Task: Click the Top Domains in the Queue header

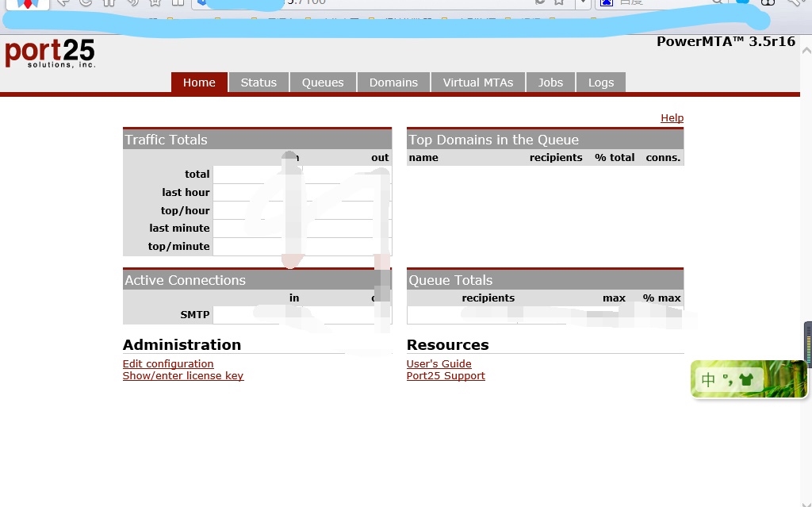Action: pos(545,140)
